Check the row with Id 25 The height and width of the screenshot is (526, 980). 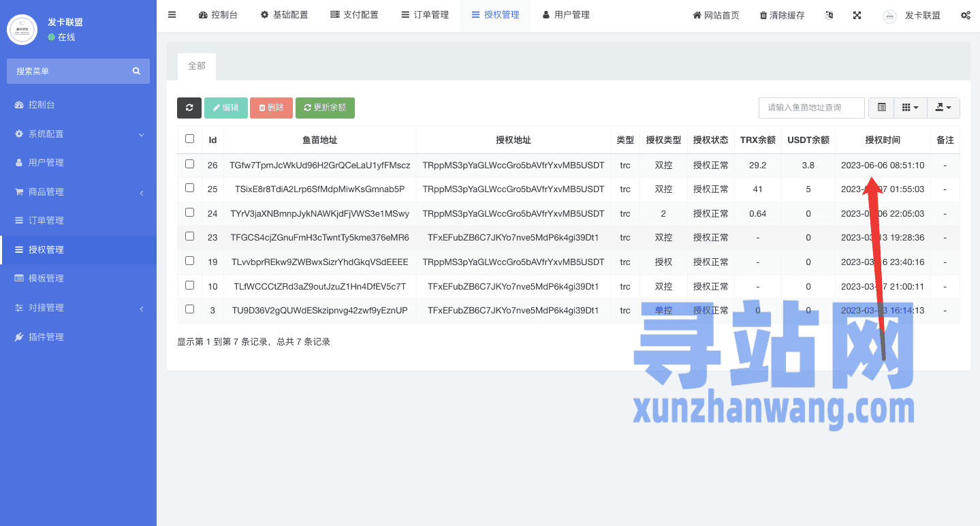189,188
